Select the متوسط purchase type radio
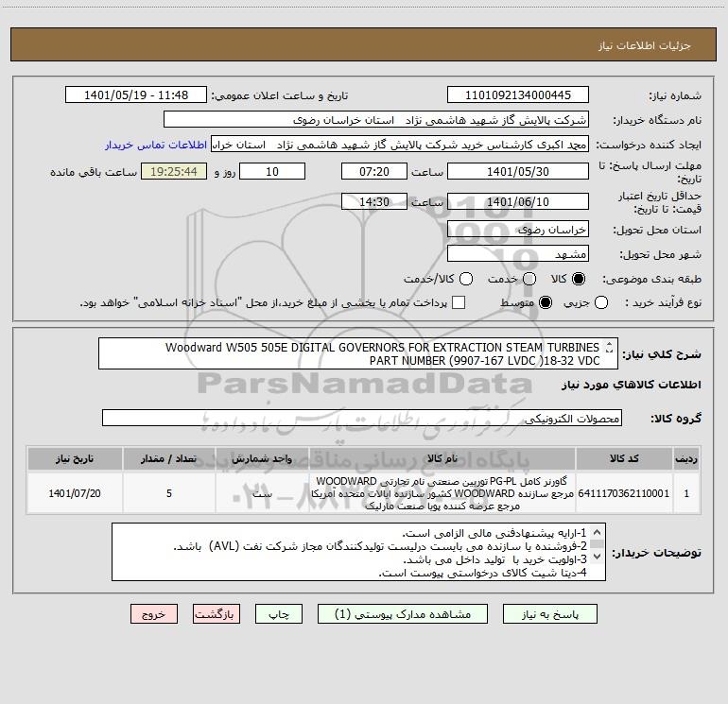Viewport: 728px width, 704px height. pos(546,302)
